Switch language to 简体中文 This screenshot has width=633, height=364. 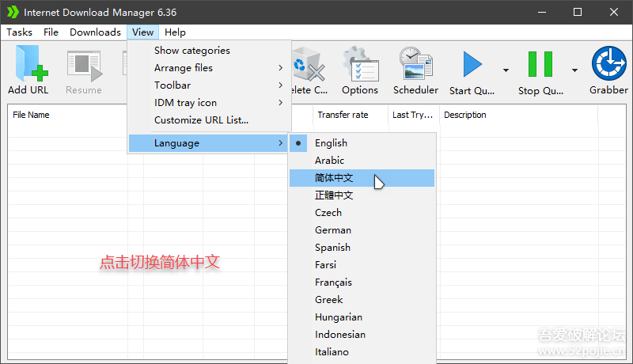[362, 177]
